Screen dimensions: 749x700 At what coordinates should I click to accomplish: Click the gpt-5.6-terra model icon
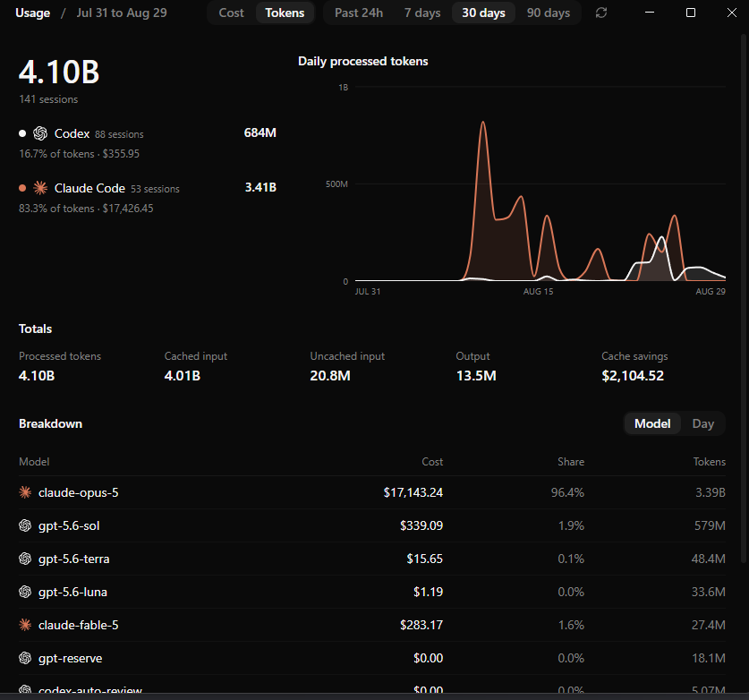click(x=25, y=559)
